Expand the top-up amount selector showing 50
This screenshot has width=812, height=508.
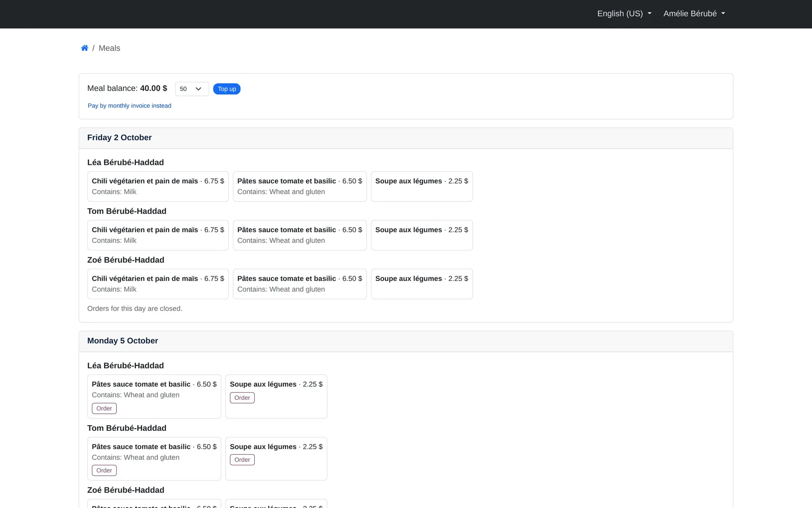(192, 89)
